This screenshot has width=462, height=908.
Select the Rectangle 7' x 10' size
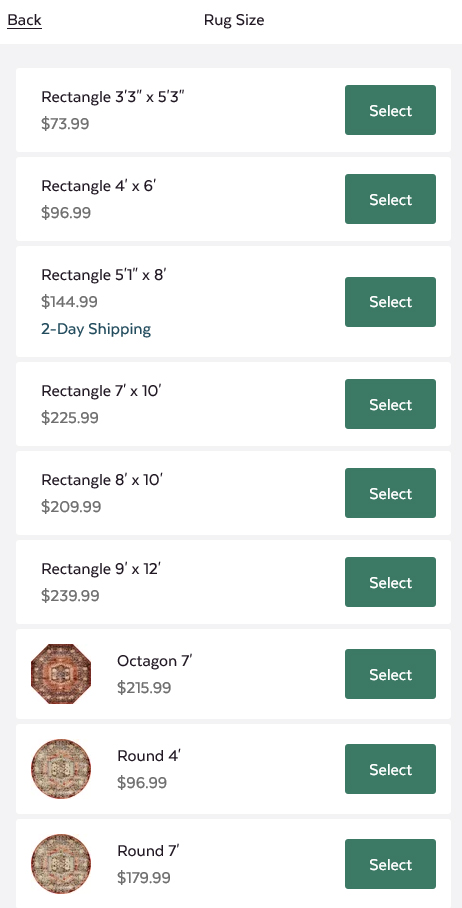[390, 404]
